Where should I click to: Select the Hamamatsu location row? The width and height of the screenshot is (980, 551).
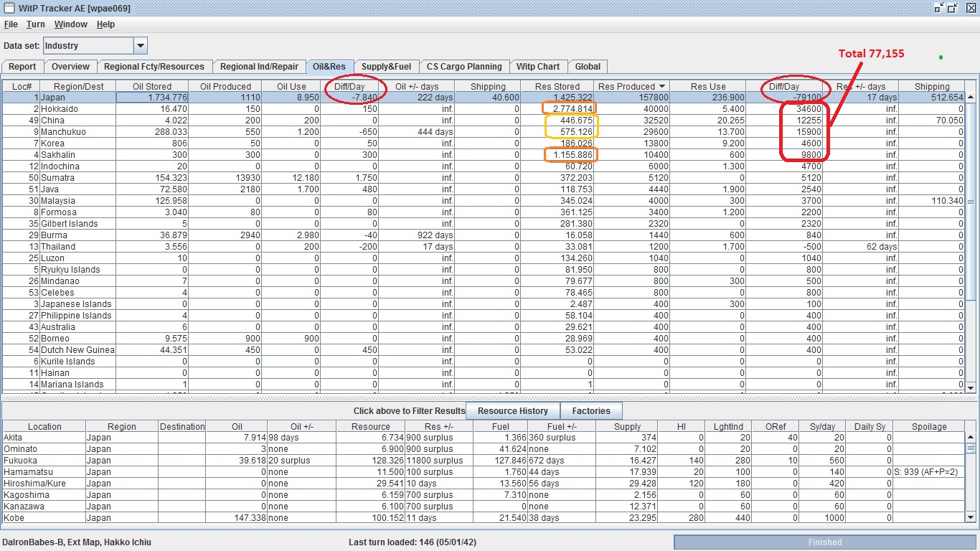click(484, 472)
